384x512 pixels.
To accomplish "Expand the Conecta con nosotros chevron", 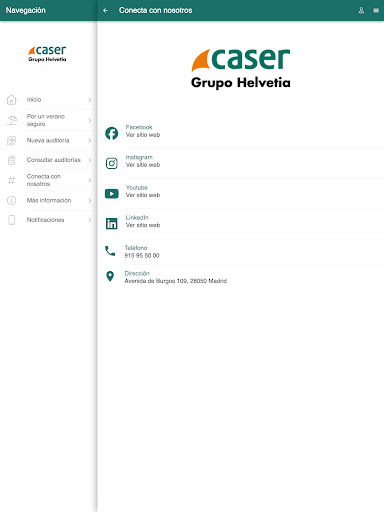I will (x=90, y=180).
